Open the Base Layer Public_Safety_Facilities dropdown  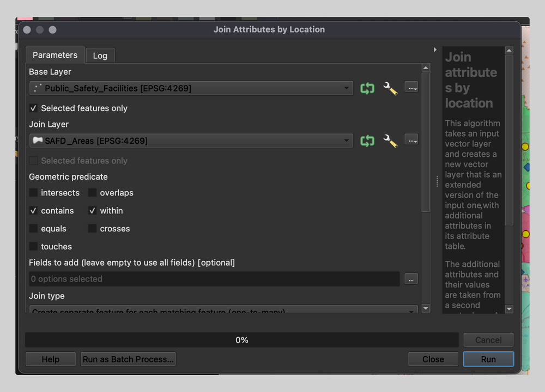pos(191,88)
